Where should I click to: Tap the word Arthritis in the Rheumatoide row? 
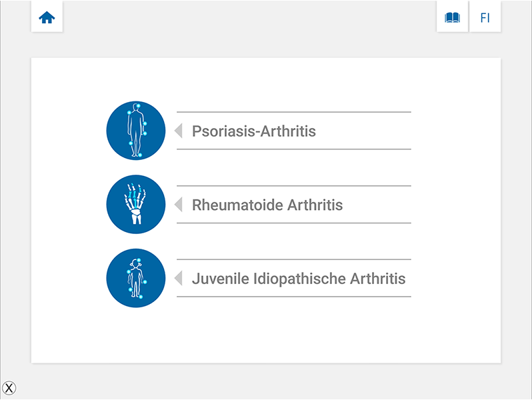[x=315, y=205]
